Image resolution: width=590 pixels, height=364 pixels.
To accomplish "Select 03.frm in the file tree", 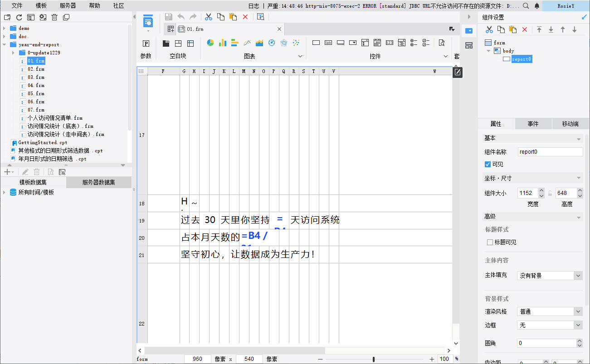I will click(36, 77).
